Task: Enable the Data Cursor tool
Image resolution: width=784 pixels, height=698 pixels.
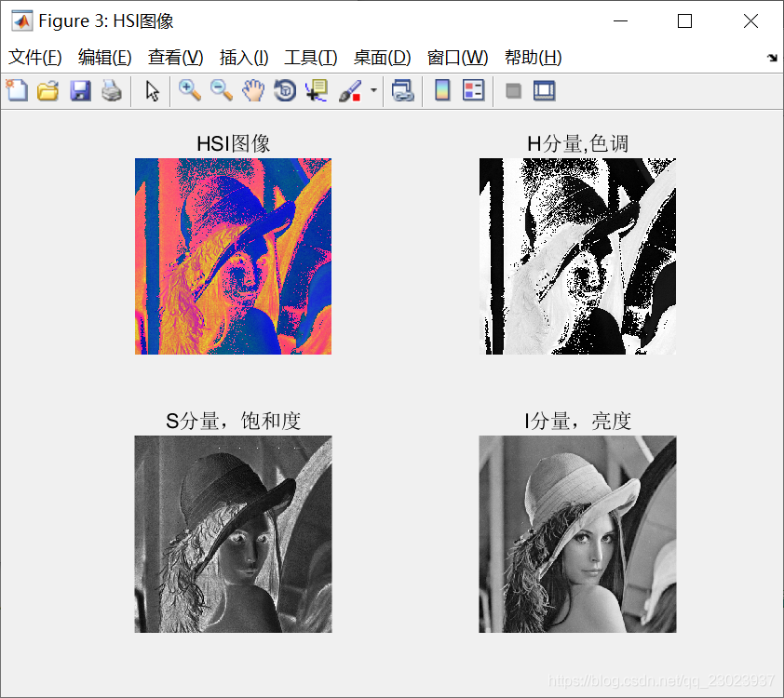Action: click(x=317, y=91)
